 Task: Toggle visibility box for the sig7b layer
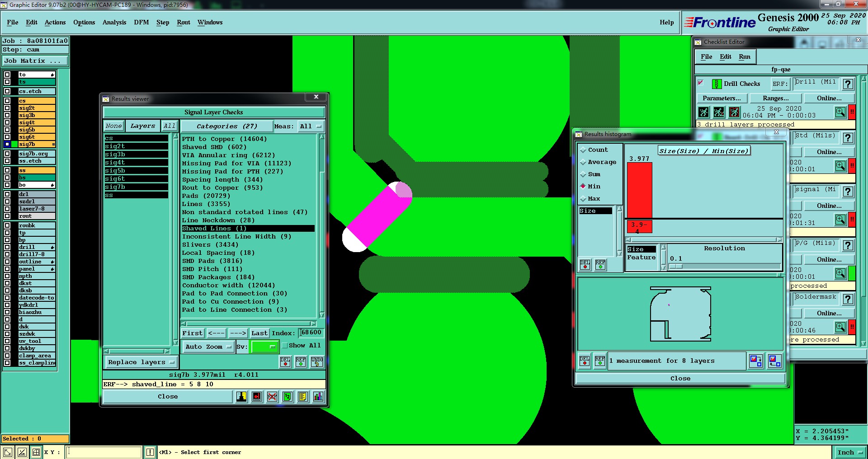pos(7,144)
